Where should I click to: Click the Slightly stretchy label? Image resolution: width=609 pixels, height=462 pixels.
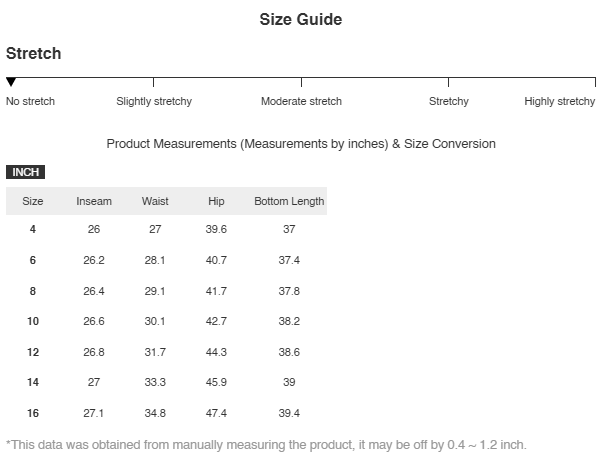(154, 101)
